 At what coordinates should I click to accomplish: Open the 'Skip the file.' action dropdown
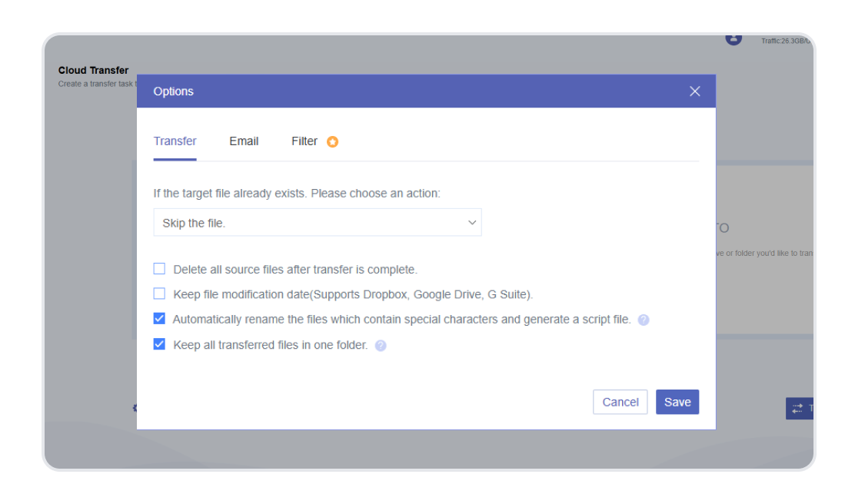point(318,222)
